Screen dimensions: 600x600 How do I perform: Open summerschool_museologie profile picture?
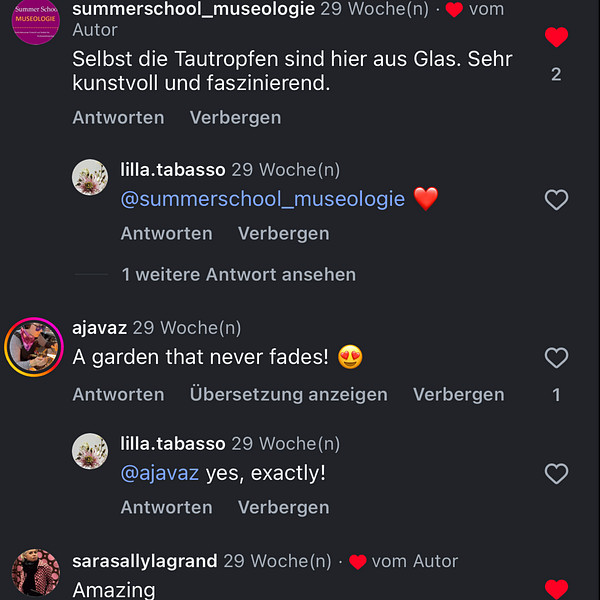[x=35, y=21]
